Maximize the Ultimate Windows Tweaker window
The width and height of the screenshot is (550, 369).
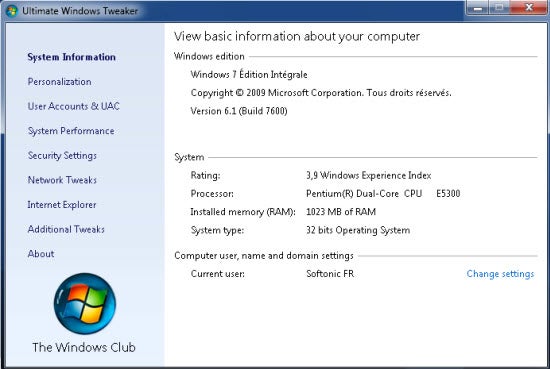pyautogui.click(x=499, y=7)
